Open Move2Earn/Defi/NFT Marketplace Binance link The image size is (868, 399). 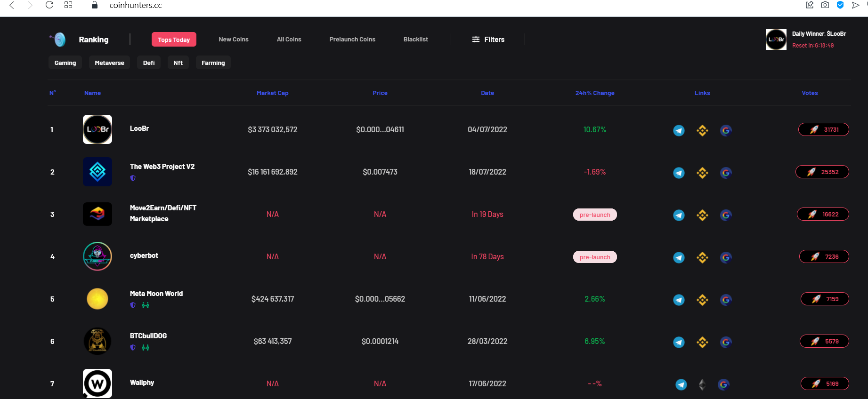pyautogui.click(x=702, y=215)
